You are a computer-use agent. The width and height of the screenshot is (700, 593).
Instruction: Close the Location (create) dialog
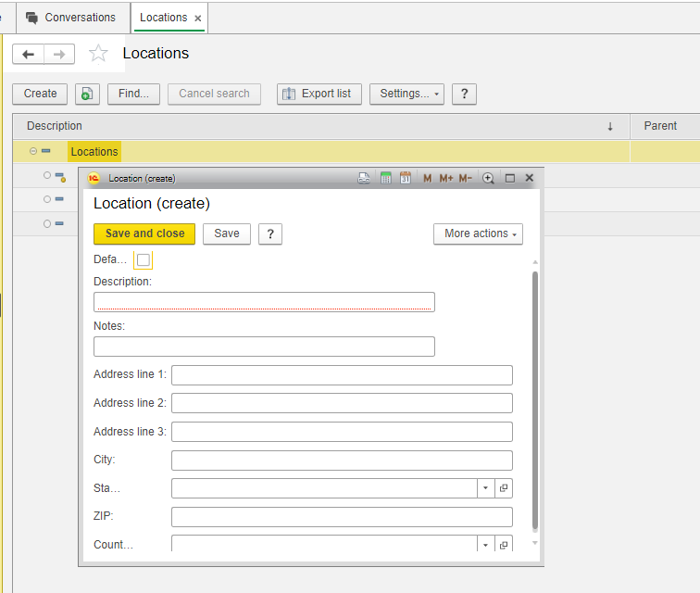(x=530, y=178)
